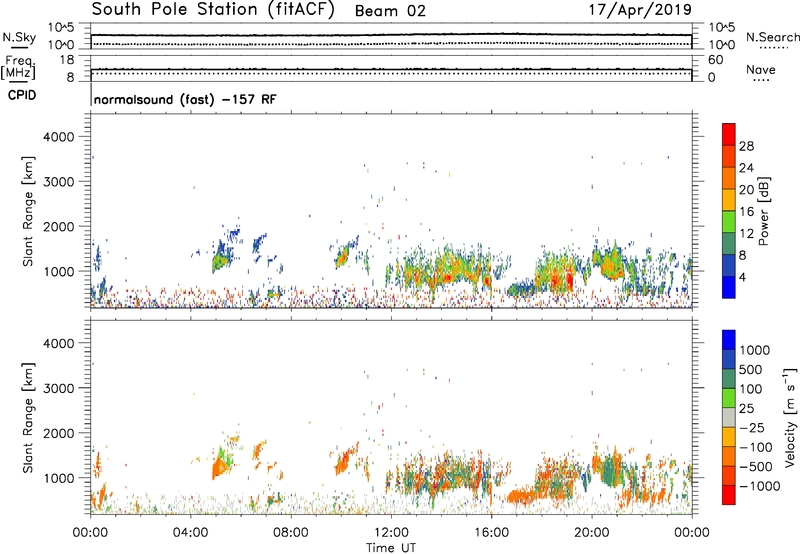Click the Velocity [m s-1] colorbar title
The image size is (800, 554).
[x=790, y=417]
